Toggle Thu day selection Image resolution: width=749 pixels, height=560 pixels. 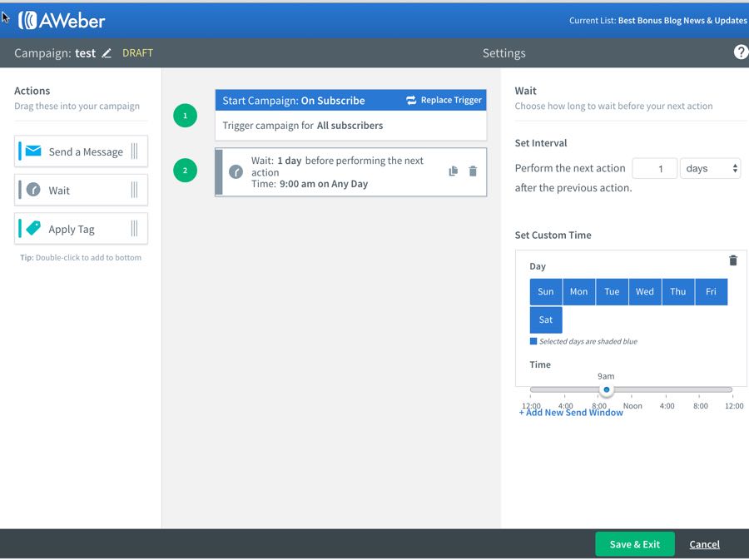(677, 292)
